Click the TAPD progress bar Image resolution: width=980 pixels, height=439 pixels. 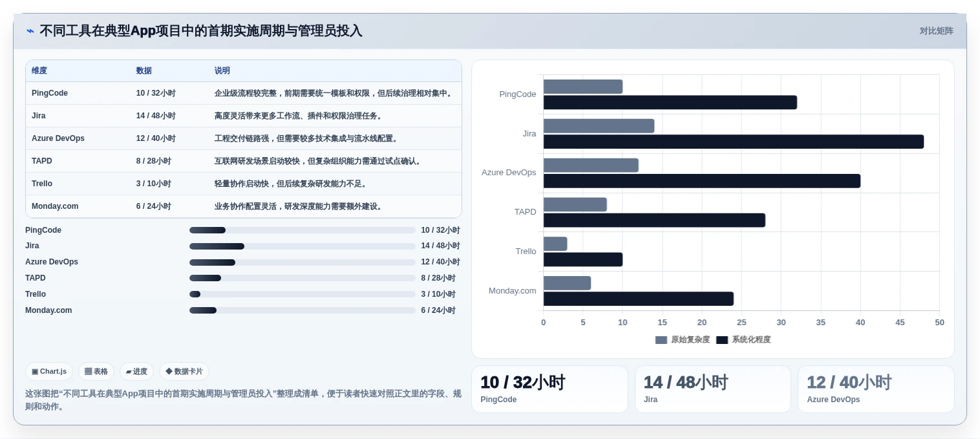tap(303, 278)
